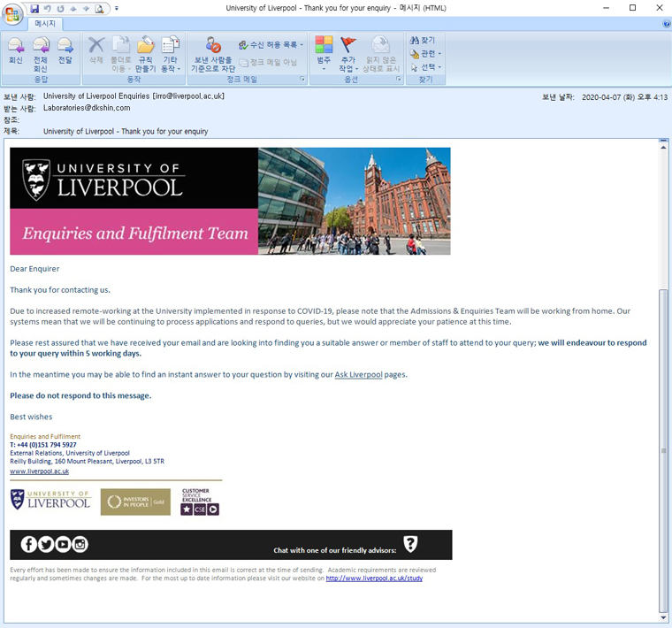Open the Office button menu
The width and height of the screenshot is (672, 628).
click(x=11, y=11)
